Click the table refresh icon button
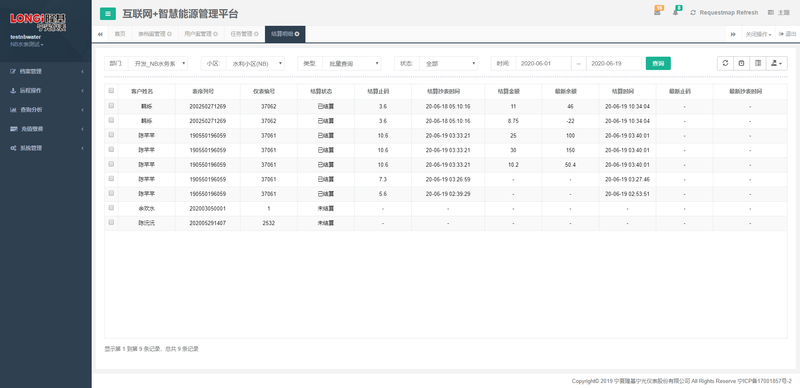 [725, 63]
